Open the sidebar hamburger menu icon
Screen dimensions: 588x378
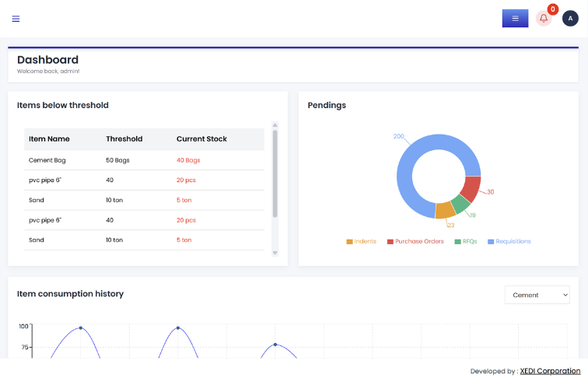[x=16, y=19]
